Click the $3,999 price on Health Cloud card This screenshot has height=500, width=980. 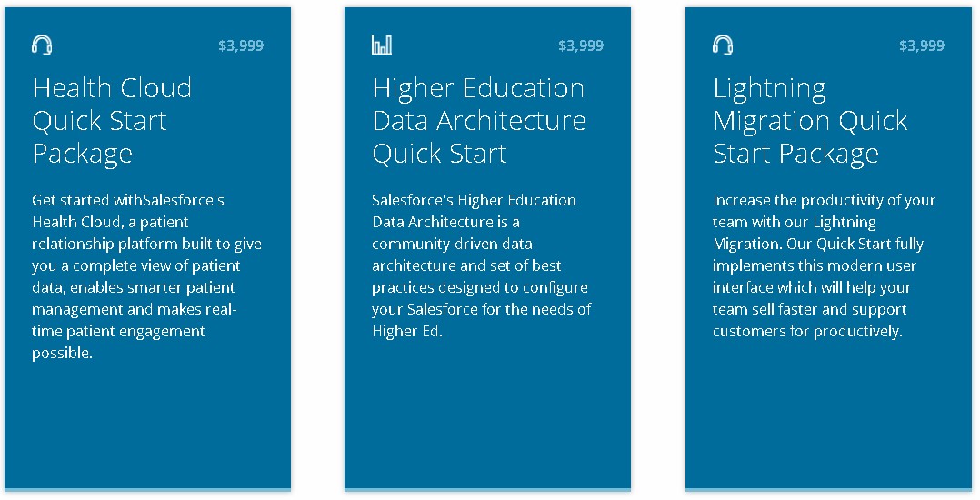pyautogui.click(x=241, y=45)
